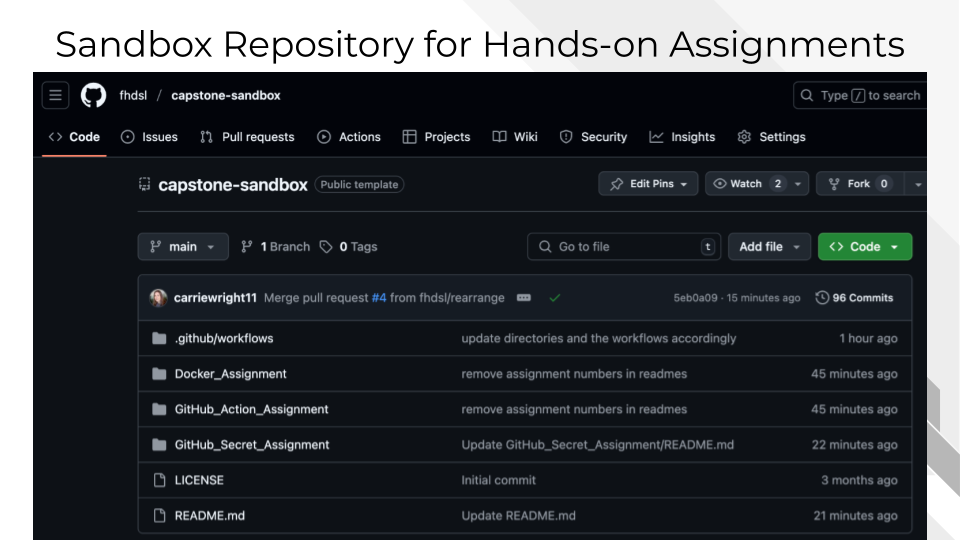The image size is (960, 540).
Task: Click the folder icon for GitHub_Action_Assignment
Action: pyautogui.click(x=159, y=410)
